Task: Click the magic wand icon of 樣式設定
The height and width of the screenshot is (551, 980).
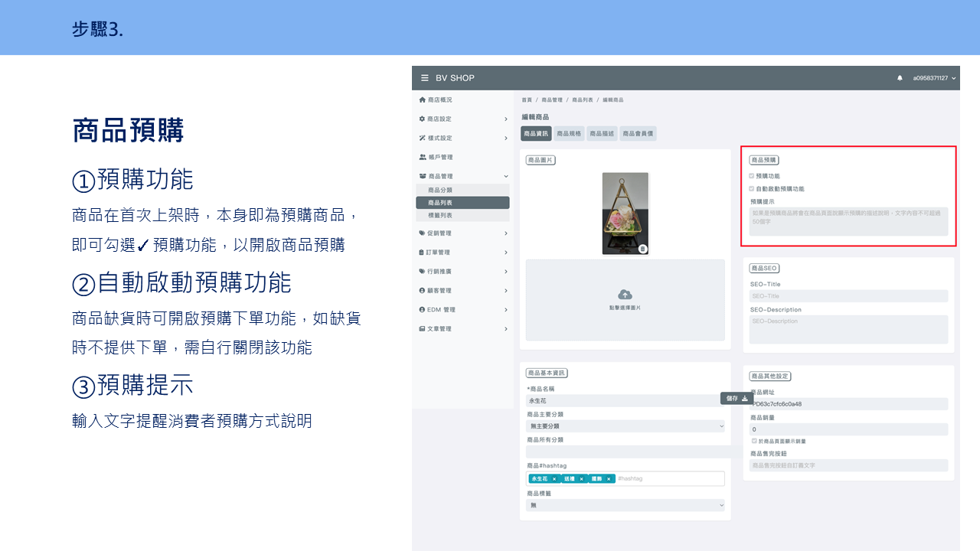Action: (422, 138)
